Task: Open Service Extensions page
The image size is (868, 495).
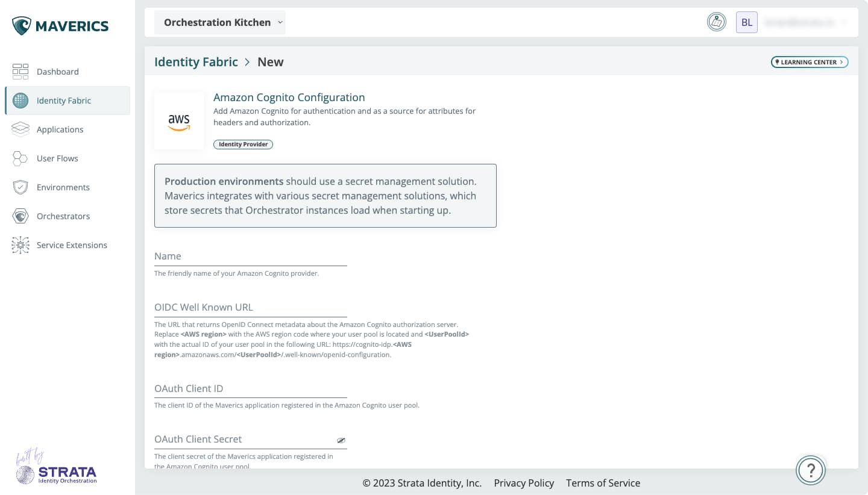Action: (x=68, y=245)
